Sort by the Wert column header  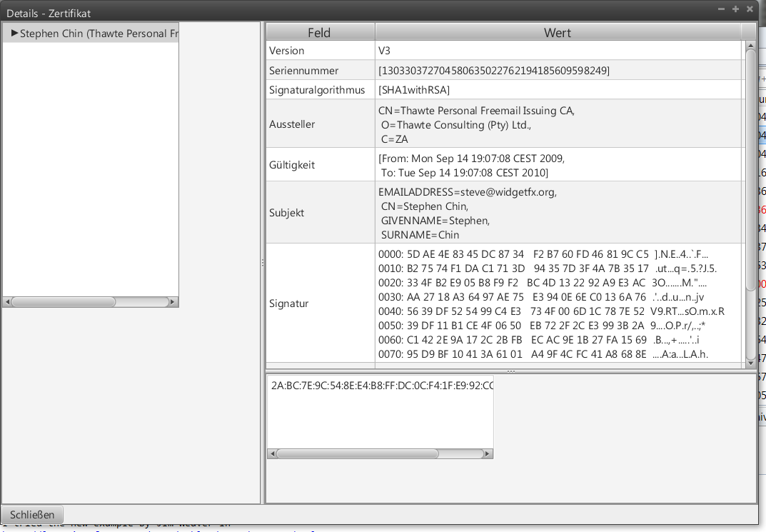[x=557, y=32]
